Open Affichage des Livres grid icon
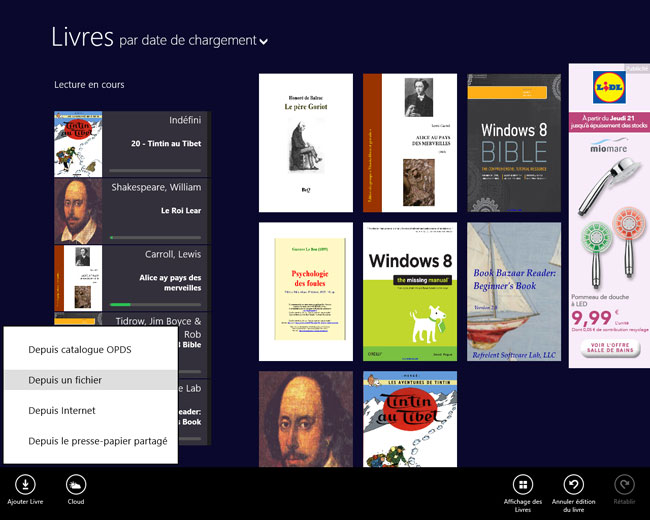This screenshot has width=650, height=520. (x=523, y=484)
